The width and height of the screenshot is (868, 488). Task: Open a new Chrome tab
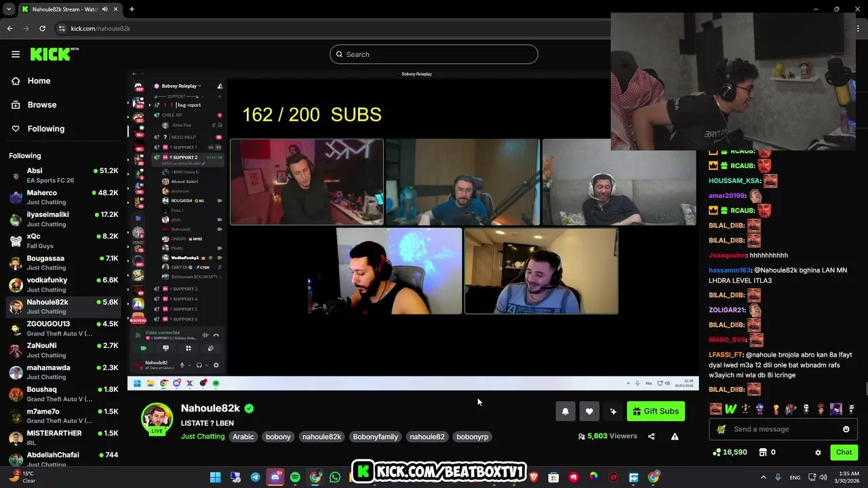[132, 9]
